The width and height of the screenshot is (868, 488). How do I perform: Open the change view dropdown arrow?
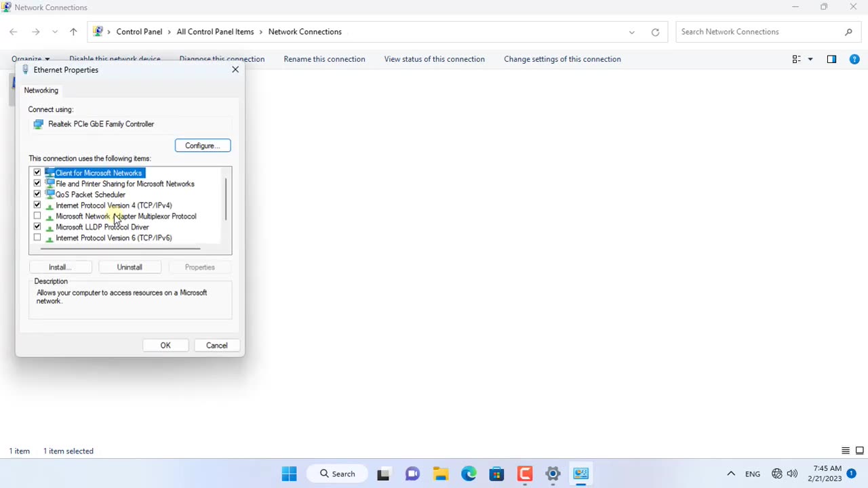810,59
